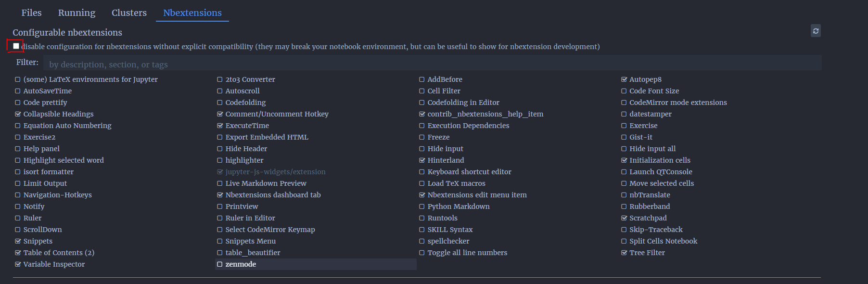Enable Highlight selected word

(18, 160)
